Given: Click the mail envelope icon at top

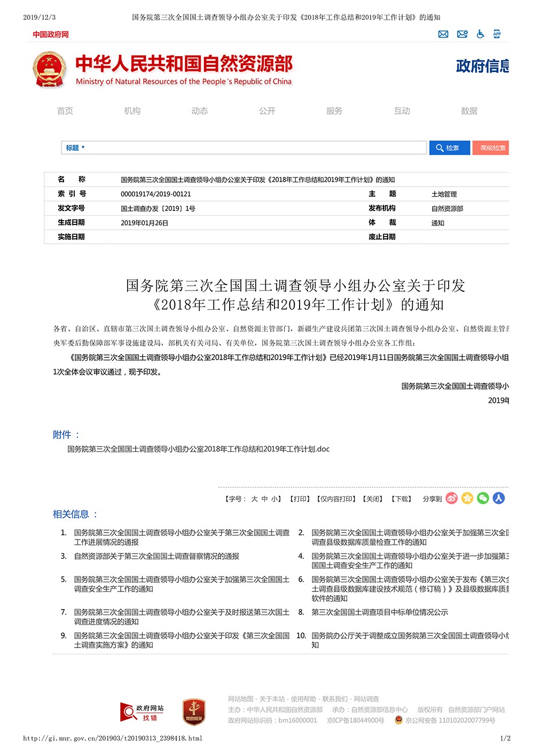Looking at the screenshot, I should 443,34.
